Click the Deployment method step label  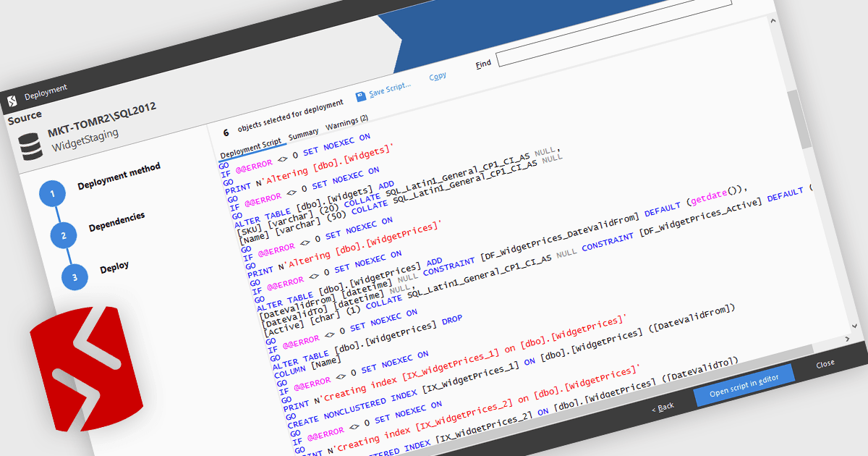(119, 176)
